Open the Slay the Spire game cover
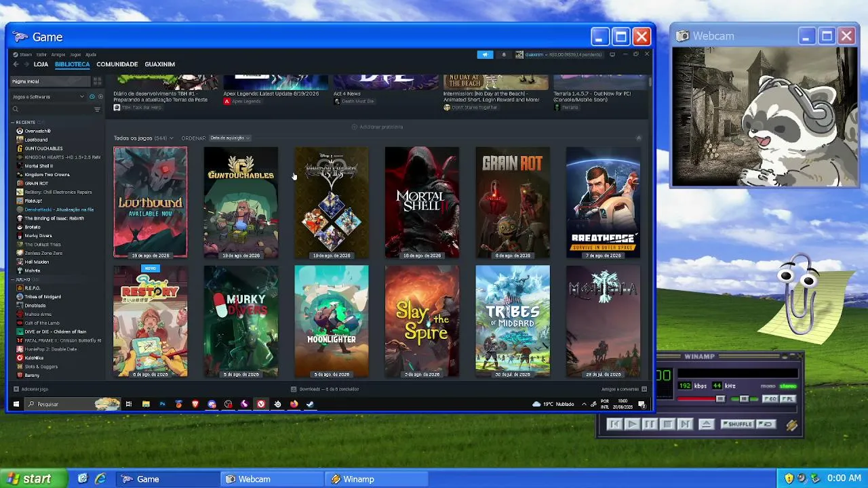Screen dimensions: 868x488 click(422, 321)
